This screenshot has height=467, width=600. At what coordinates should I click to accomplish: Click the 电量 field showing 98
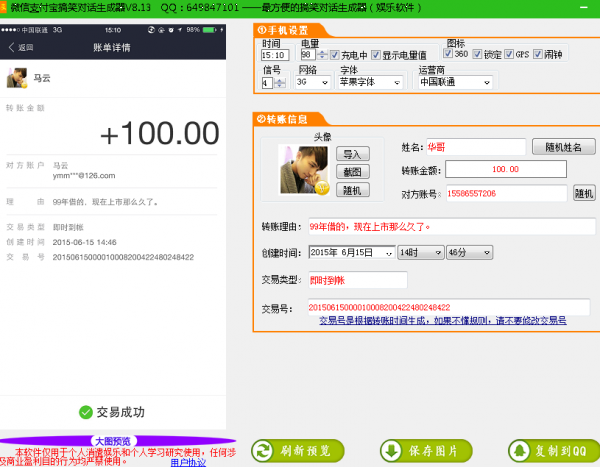(308, 55)
